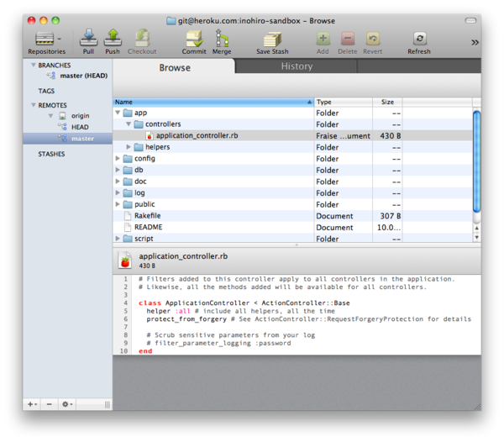Select the master remote branch under origin

[82, 139]
